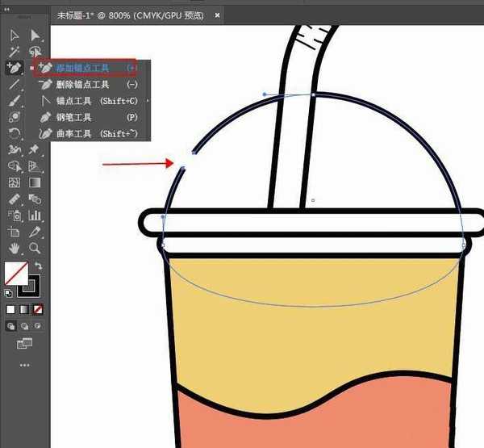Screen dimensions: 484x448
Task: Enable Draw Normal mode
Action: pyautogui.click(x=12, y=326)
